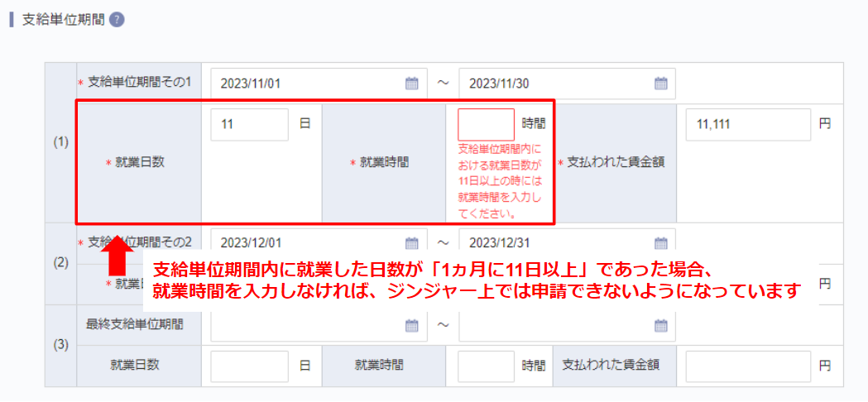Open calendar picker for 2023/12/01 date
This screenshot has height=402, width=868.
(x=411, y=242)
